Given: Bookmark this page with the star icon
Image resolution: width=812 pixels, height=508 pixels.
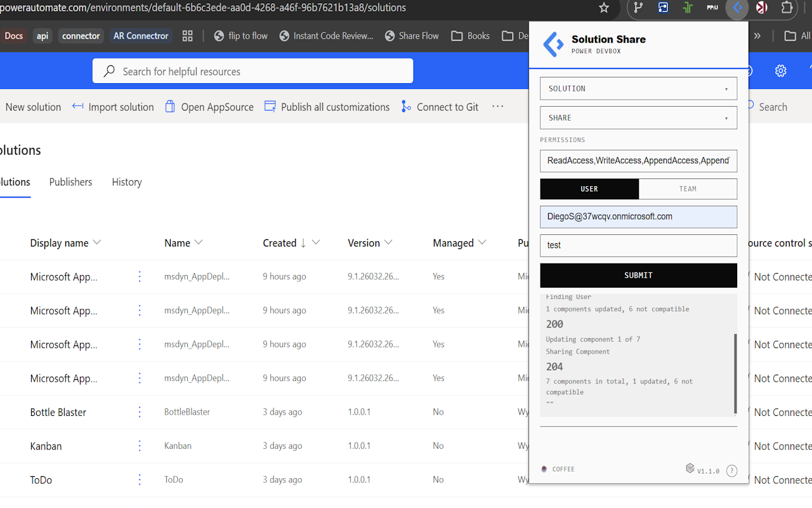Looking at the screenshot, I should pyautogui.click(x=604, y=8).
